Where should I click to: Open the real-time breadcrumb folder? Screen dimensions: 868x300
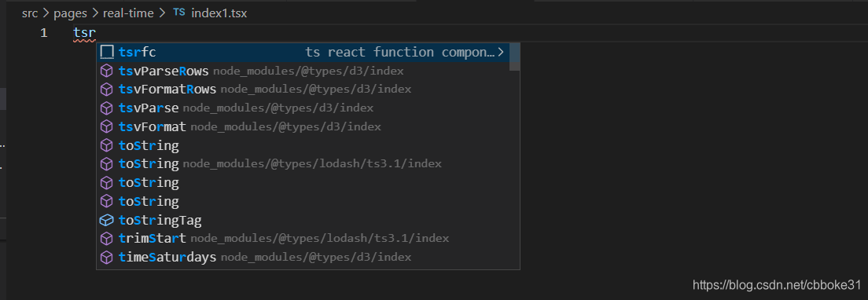click(x=128, y=14)
